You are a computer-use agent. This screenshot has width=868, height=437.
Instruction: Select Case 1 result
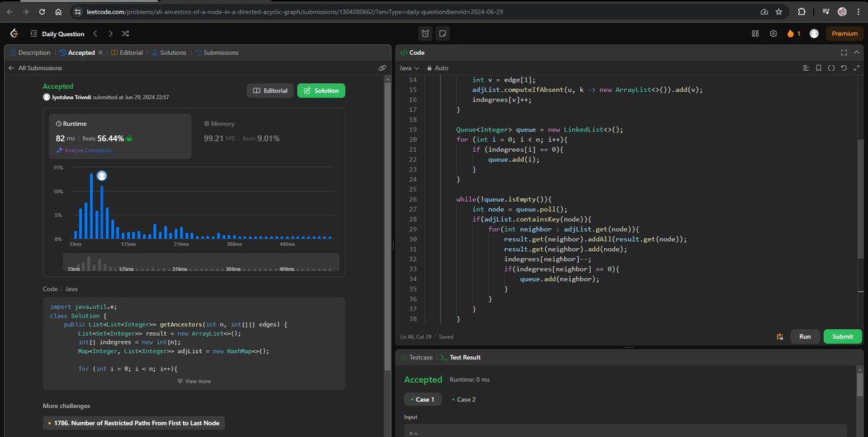point(422,399)
